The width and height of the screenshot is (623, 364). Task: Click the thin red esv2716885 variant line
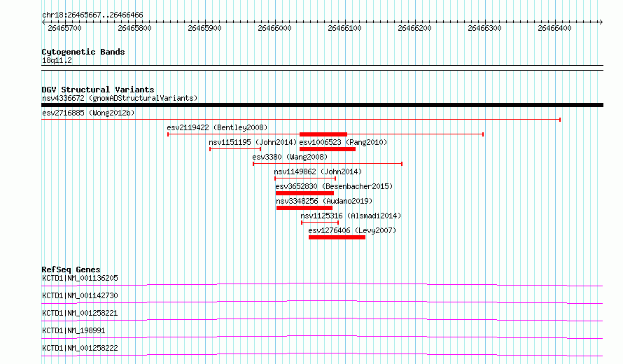point(301,119)
